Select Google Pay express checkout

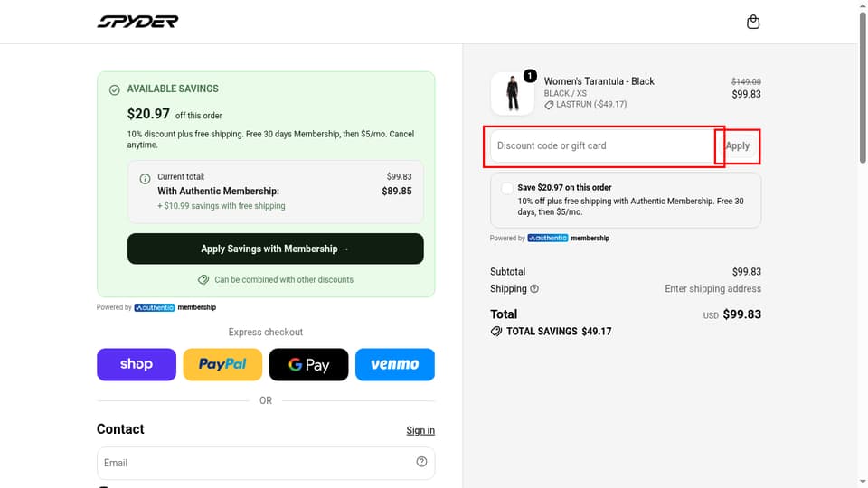tap(309, 364)
